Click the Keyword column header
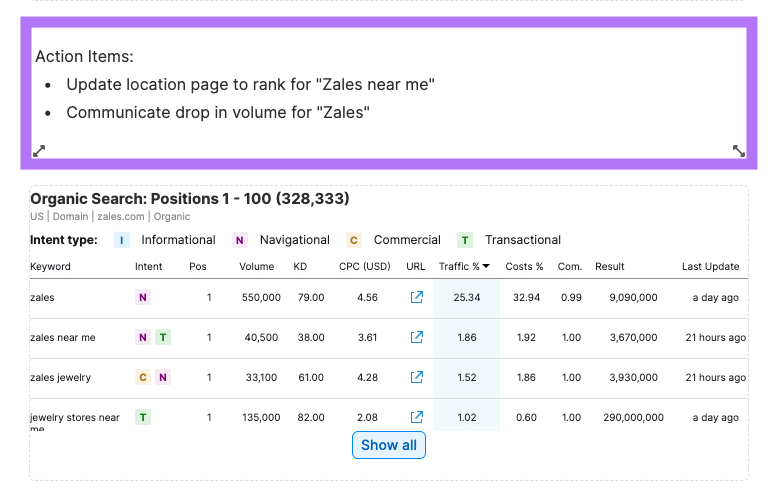Screen dimensions: 773x501 tap(50, 266)
